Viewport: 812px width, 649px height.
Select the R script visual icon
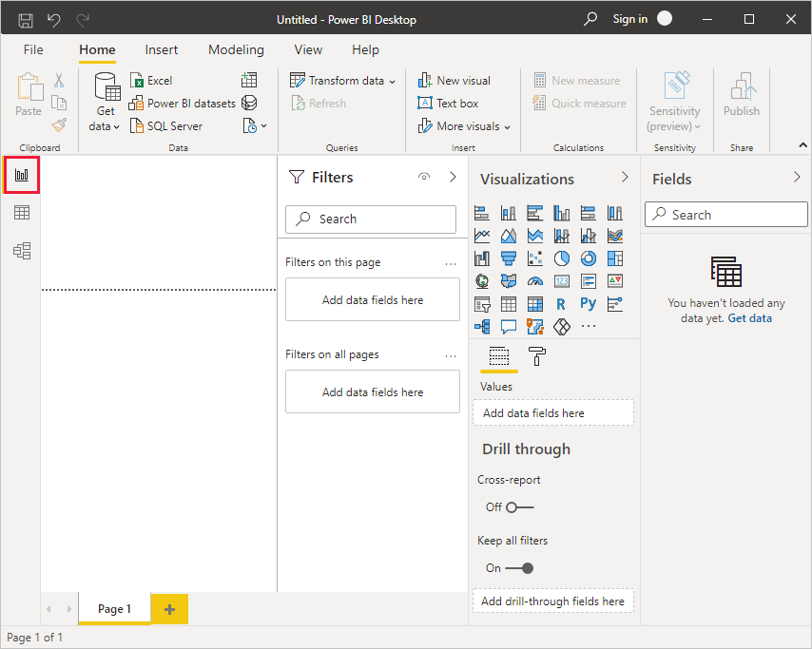[561, 304]
